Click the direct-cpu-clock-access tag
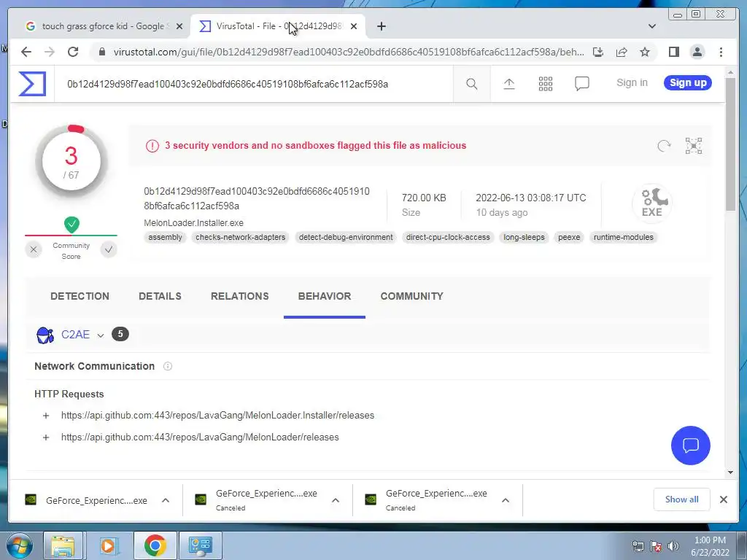Image resolution: width=747 pixels, height=560 pixels. (x=448, y=237)
